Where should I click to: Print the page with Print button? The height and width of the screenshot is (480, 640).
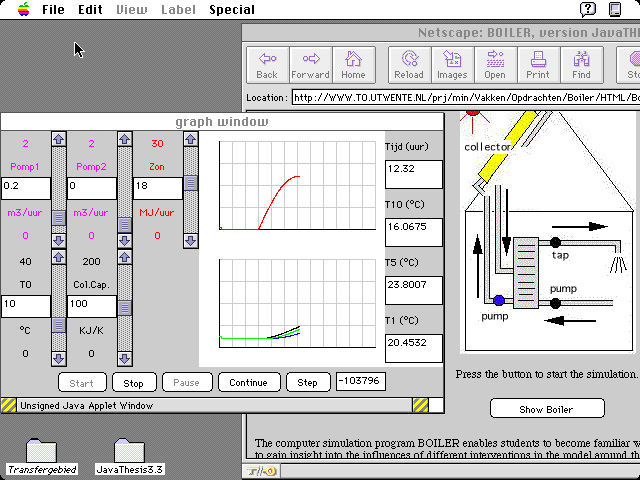tap(539, 65)
